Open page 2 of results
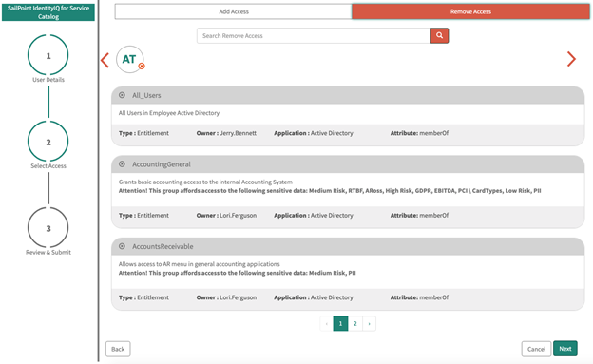The height and width of the screenshot is (364, 593). (355, 323)
